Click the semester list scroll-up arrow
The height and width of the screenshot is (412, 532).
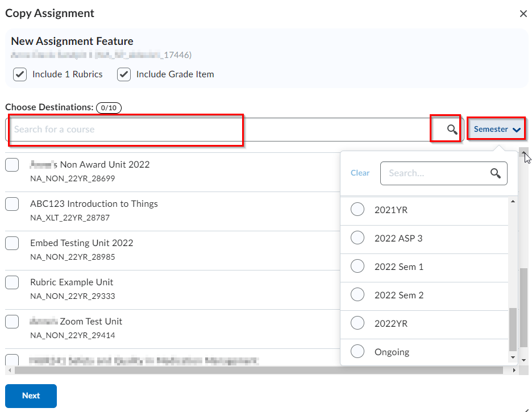click(x=513, y=201)
